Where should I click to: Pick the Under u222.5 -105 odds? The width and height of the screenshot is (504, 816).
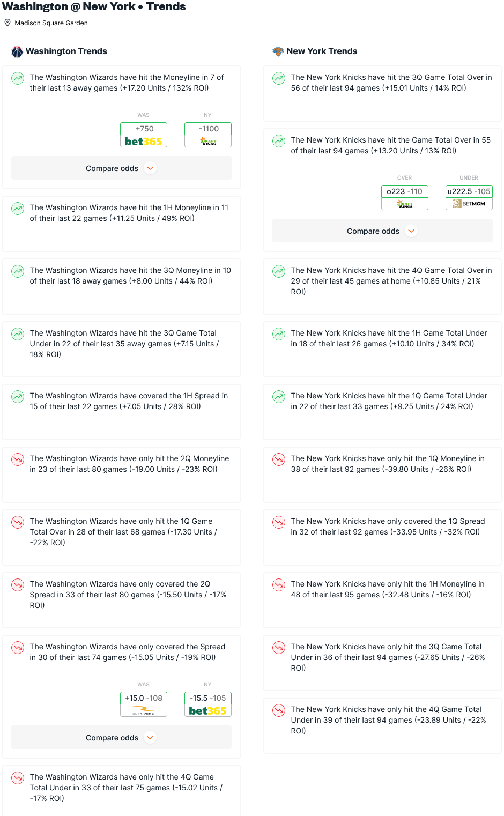tap(469, 191)
